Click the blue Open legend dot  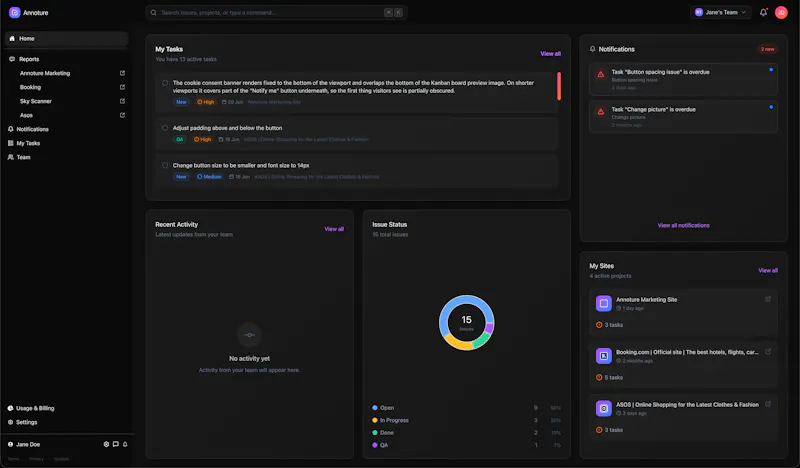point(375,408)
